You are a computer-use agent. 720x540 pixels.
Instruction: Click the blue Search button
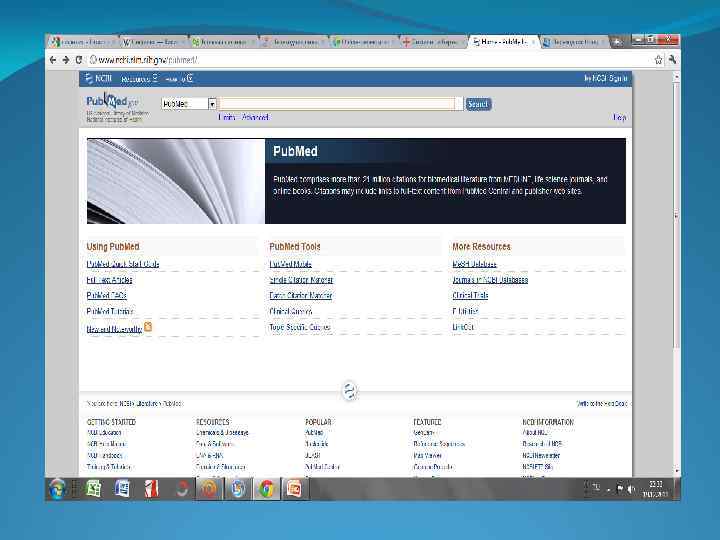(x=478, y=104)
